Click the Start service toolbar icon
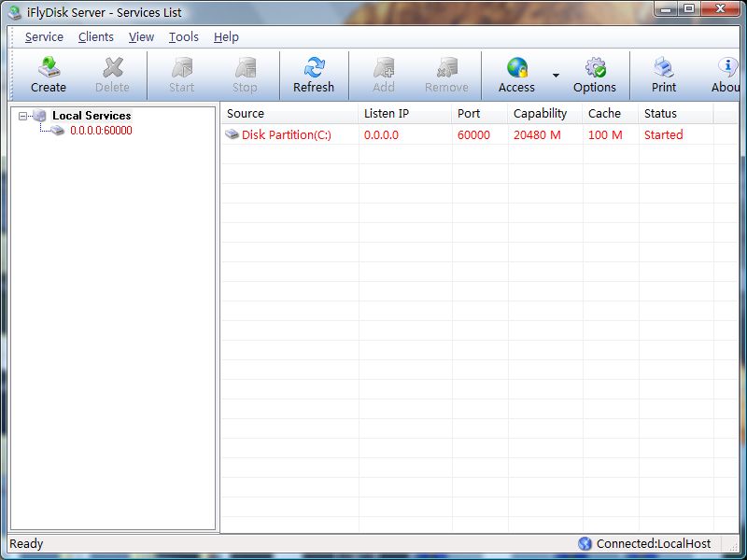 click(x=182, y=68)
